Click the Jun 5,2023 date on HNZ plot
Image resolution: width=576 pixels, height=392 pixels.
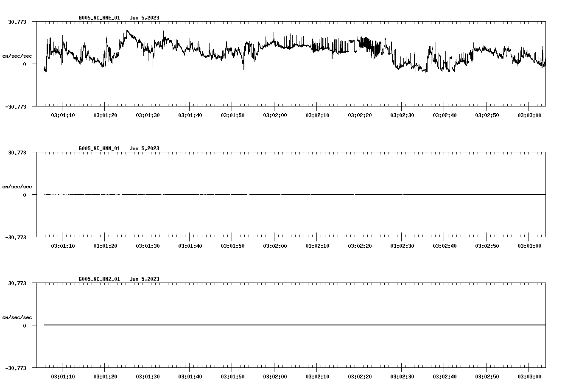coord(145,279)
